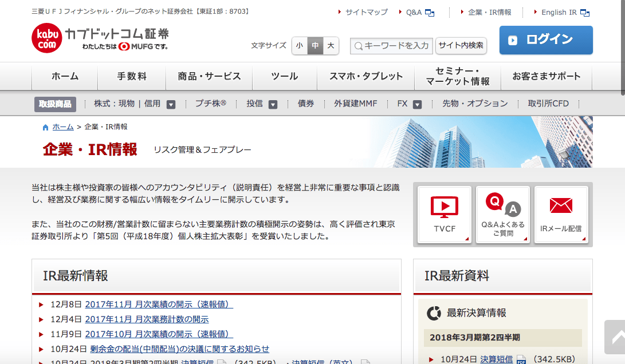Select the お客さまサポート navigation tab

(x=546, y=76)
